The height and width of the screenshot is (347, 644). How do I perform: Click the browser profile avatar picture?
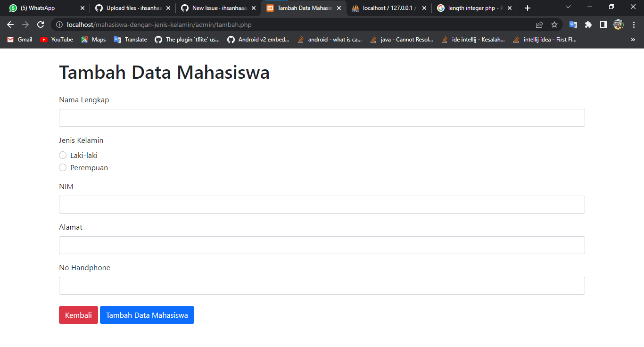coord(618,24)
